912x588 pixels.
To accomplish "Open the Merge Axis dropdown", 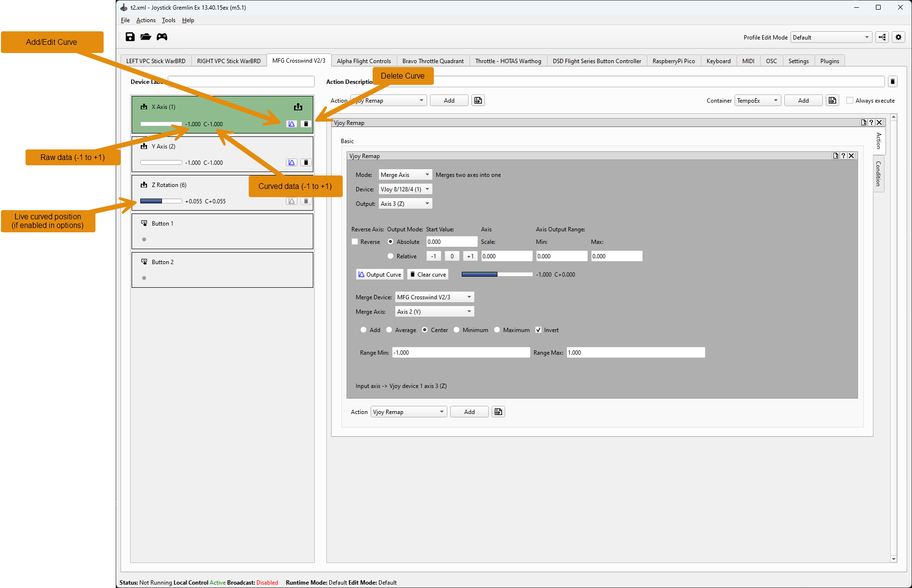I will [434, 311].
